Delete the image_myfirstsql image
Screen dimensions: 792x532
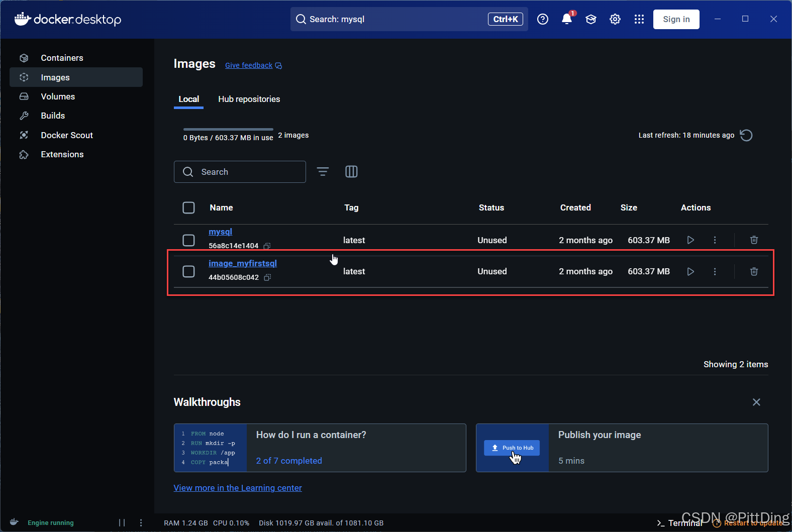click(754, 271)
